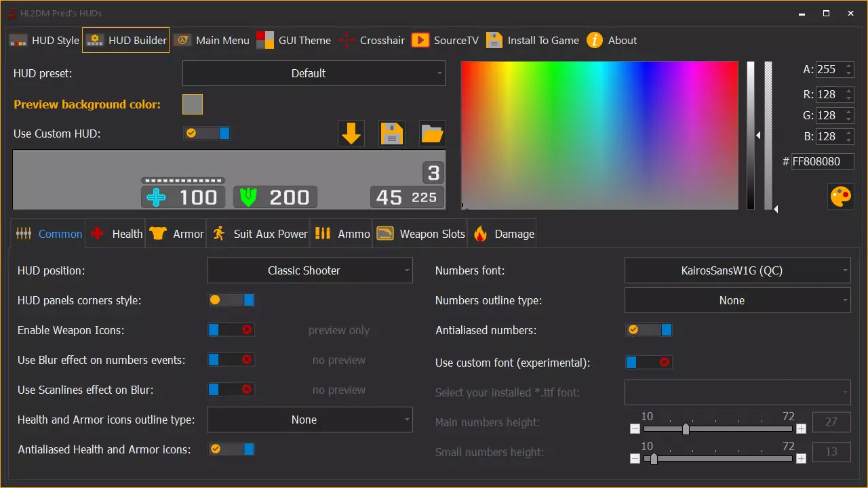Click the floppy disk save icon

391,134
